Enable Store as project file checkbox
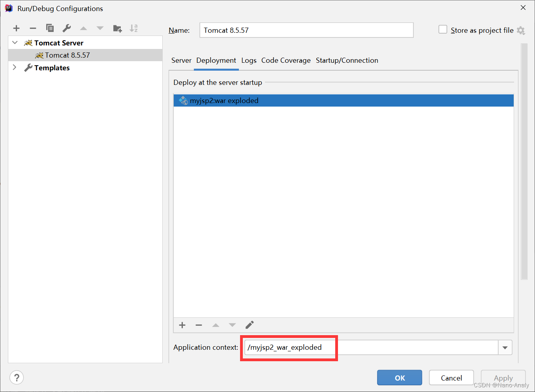 pyautogui.click(x=443, y=30)
